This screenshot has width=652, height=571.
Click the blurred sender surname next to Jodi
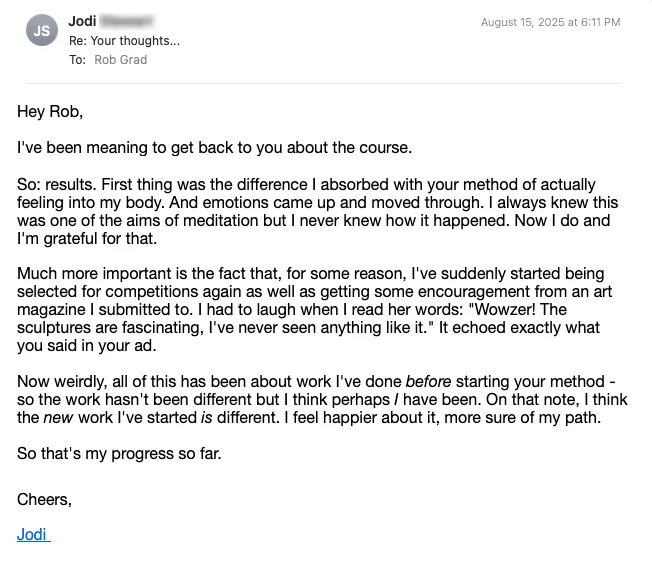pyautogui.click(x=127, y=21)
